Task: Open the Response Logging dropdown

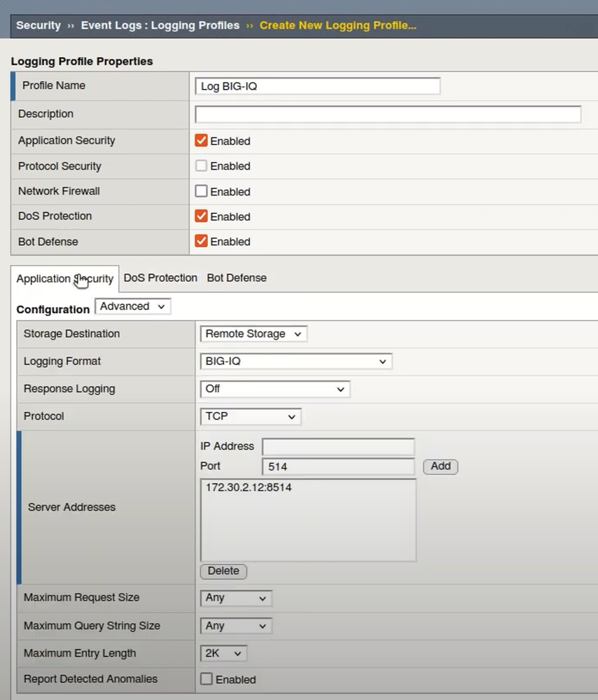Action: [x=274, y=389]
